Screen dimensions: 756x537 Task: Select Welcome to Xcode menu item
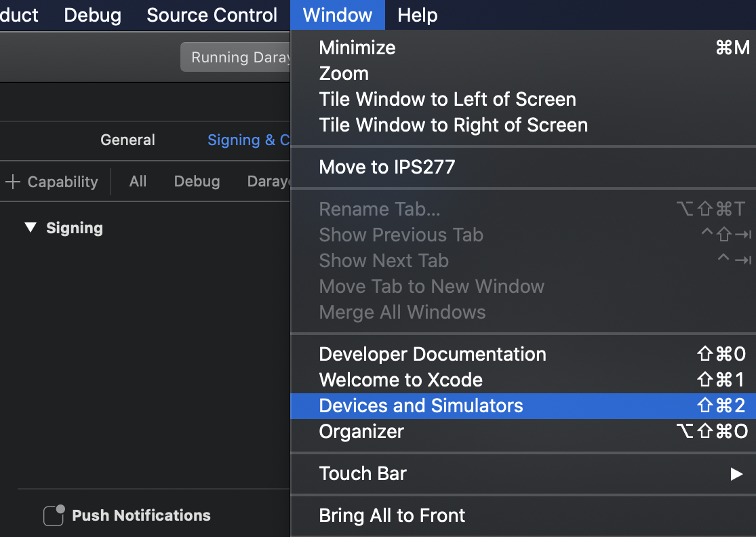(401, 380)
